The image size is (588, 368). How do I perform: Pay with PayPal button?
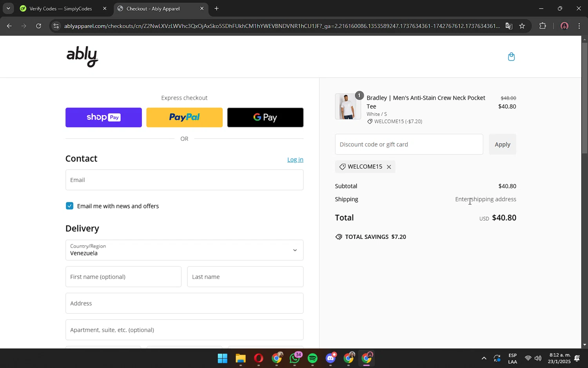pos(184,117)
